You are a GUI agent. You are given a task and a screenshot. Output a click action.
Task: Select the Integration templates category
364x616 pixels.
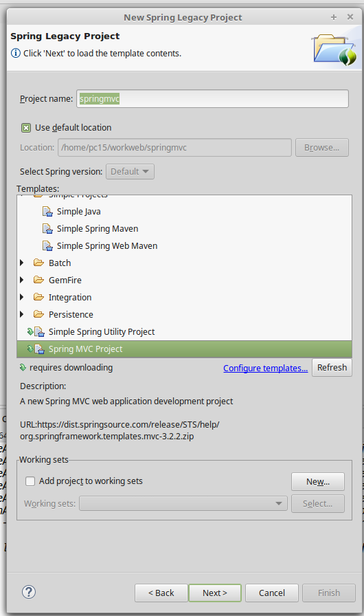(x=70, y=298)
